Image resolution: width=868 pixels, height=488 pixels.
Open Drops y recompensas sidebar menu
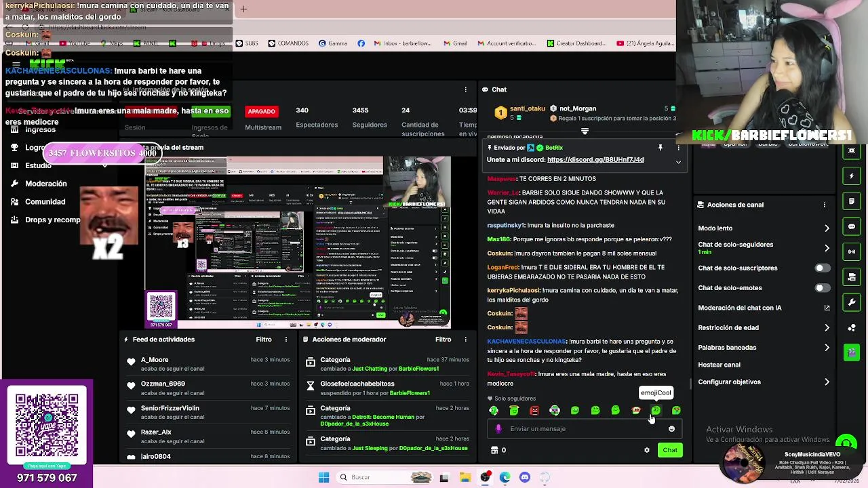click(52, 220)
